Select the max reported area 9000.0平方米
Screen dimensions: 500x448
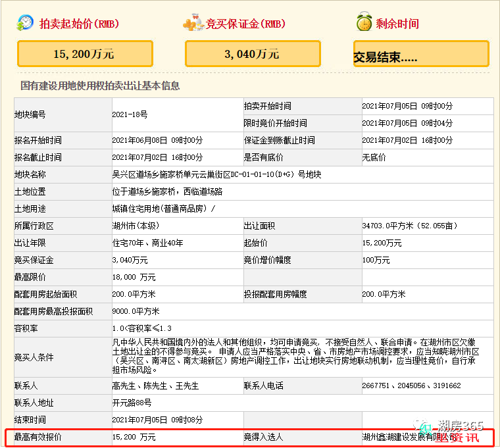(x=136, y=312)
